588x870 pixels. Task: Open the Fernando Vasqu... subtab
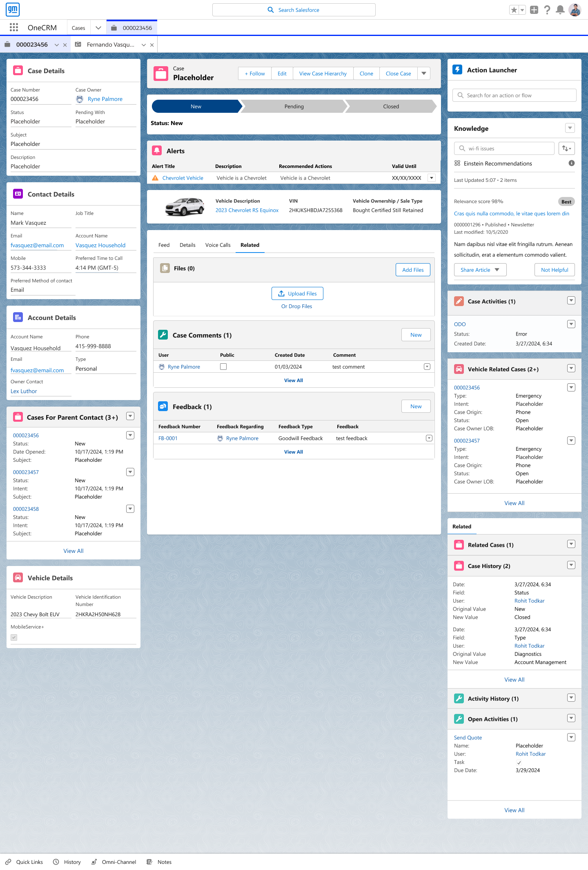pos(111,45)
